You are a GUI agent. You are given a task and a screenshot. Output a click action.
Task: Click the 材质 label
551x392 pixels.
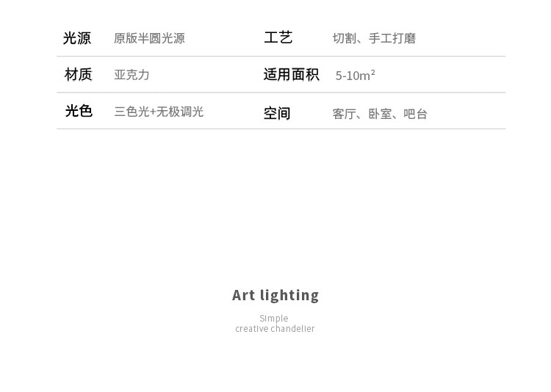(78, 74)
